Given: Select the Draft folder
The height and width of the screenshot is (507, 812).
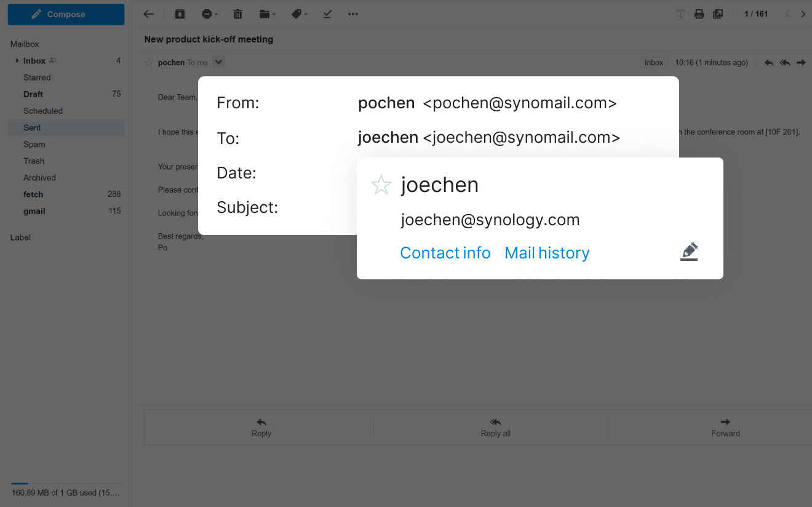Looking at the screenshot, I should click(x=33, y=94).
